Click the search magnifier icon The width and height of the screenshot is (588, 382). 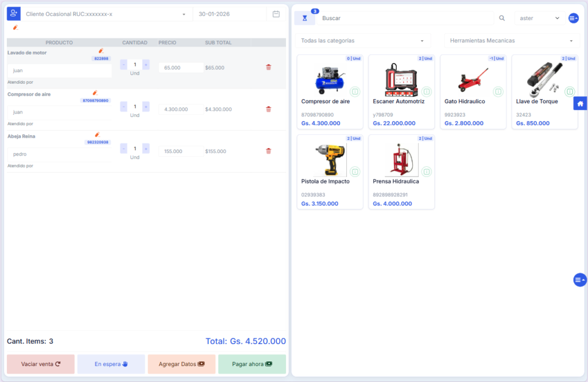pyautogui.click(x=502, y=18)
